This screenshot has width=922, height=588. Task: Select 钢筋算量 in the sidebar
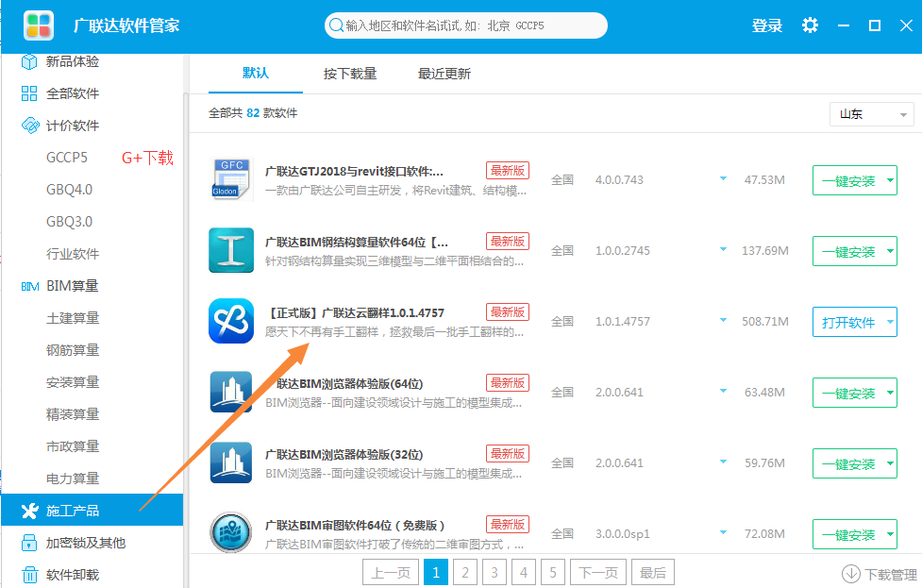[73, 350]
